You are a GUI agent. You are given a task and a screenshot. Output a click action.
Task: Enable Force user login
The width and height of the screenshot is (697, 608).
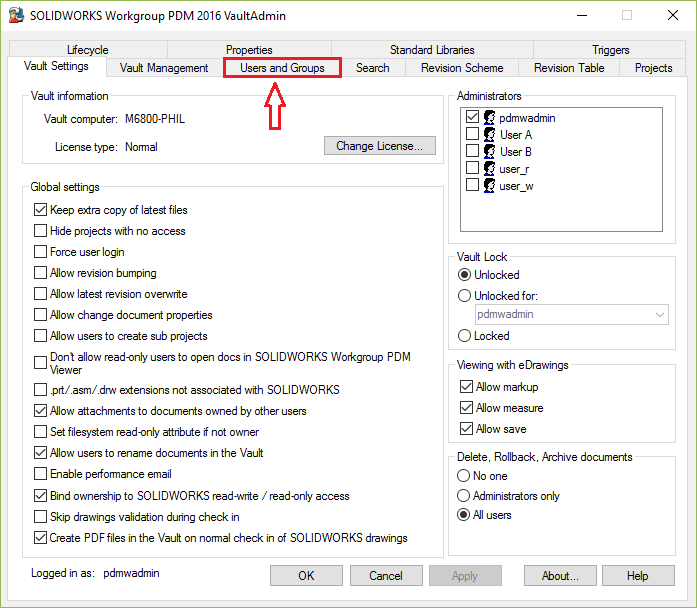pos(40,252)
